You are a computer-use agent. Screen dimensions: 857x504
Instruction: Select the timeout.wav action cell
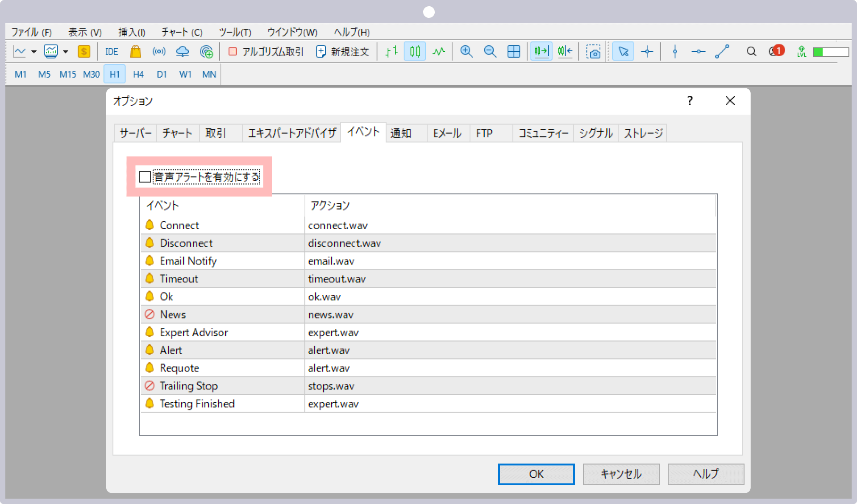click(x=511, y=279)
